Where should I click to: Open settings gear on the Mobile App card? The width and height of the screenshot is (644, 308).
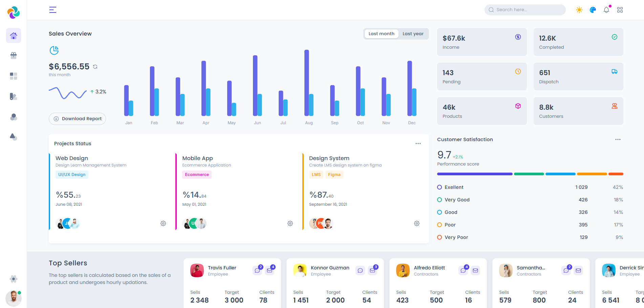tap(290, 223)
